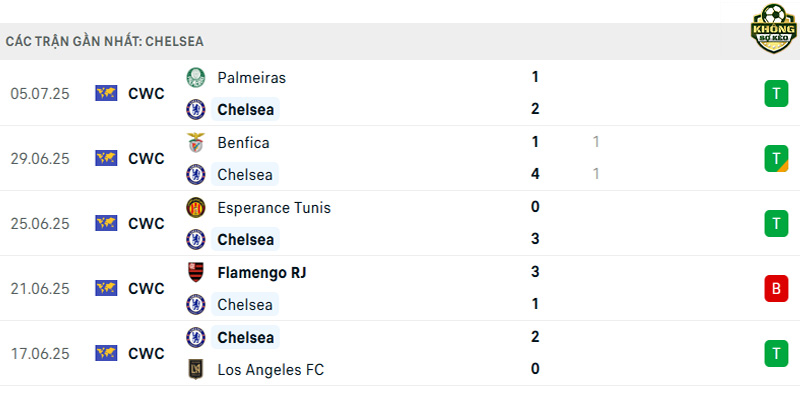The image size is (800, 400).
Task: Click the Benfica club crest
Action: pos(195,143)
